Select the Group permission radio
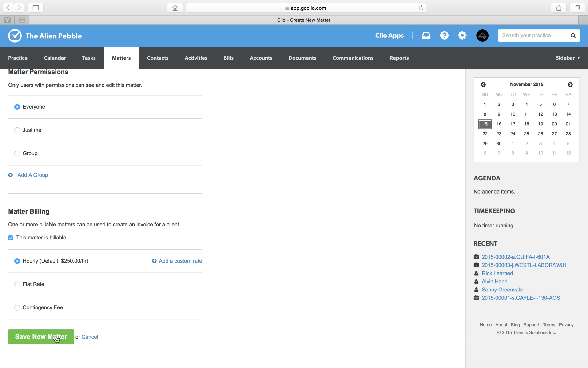 click(x=17, y=154)
